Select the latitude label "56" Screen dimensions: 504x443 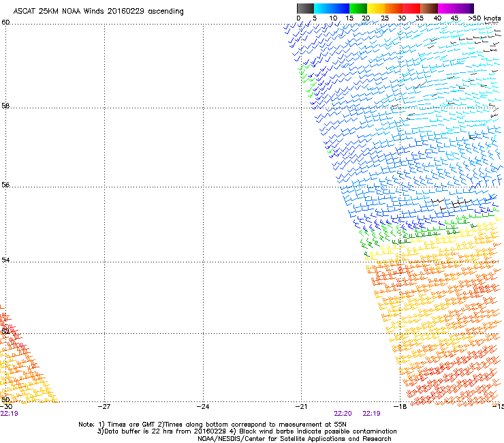5,185
